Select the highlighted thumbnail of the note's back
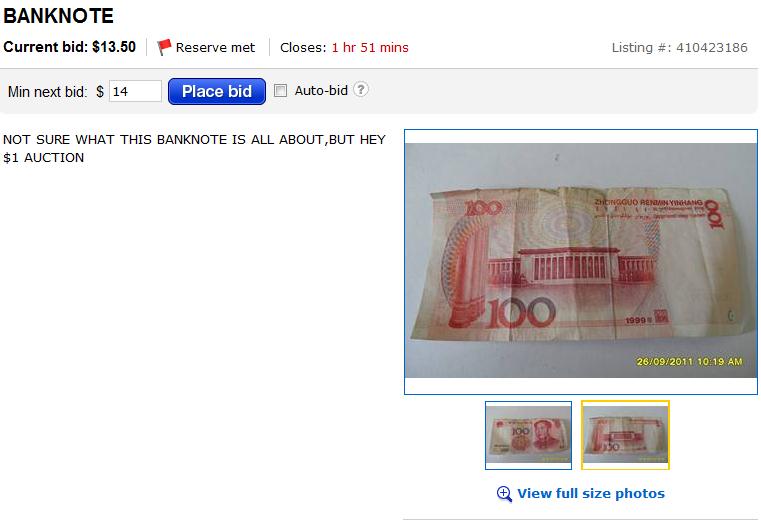The image size is (761, 520). (625, 435)
